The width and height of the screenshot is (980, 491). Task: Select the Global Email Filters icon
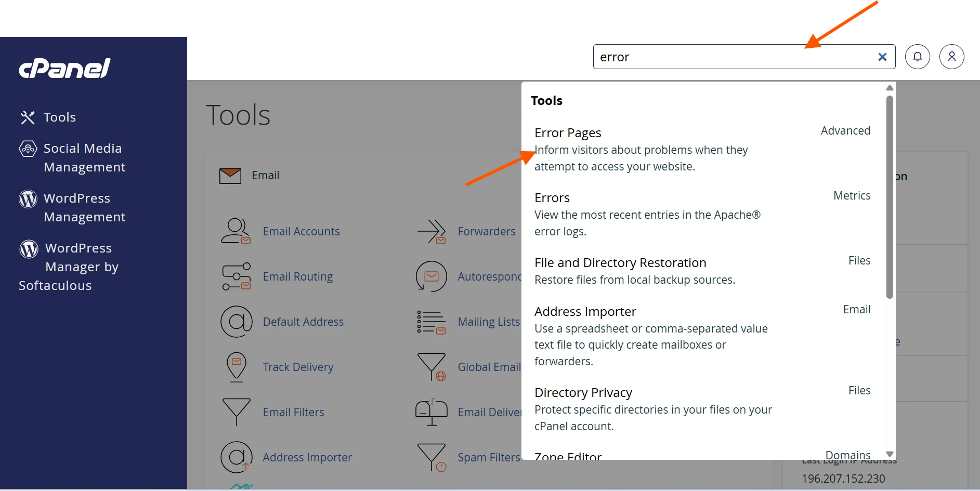[432, 367]
